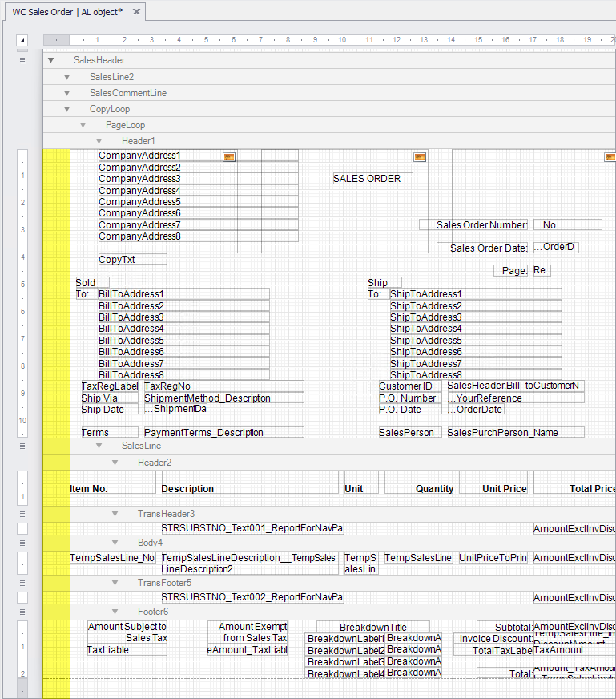This screenshot has width=616, height=699.
Task: Collapse the Header1 band
Action: tap(99, 141)
